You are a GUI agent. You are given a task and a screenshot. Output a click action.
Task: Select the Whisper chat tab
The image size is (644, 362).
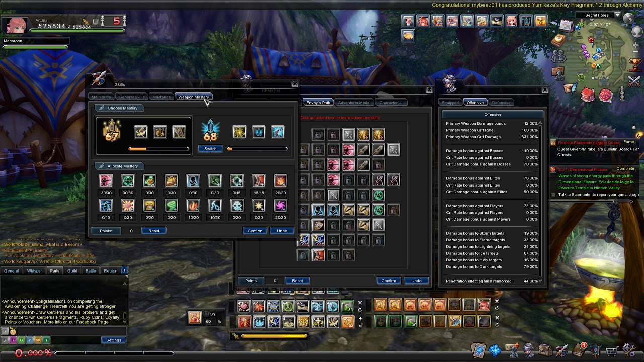pos(34,271)
